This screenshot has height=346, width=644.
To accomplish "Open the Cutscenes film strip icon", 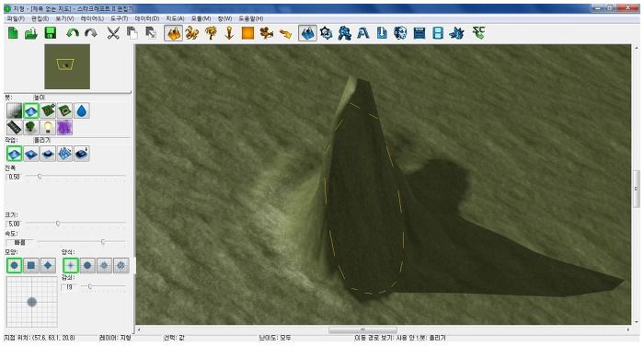I will click(438, 33).
